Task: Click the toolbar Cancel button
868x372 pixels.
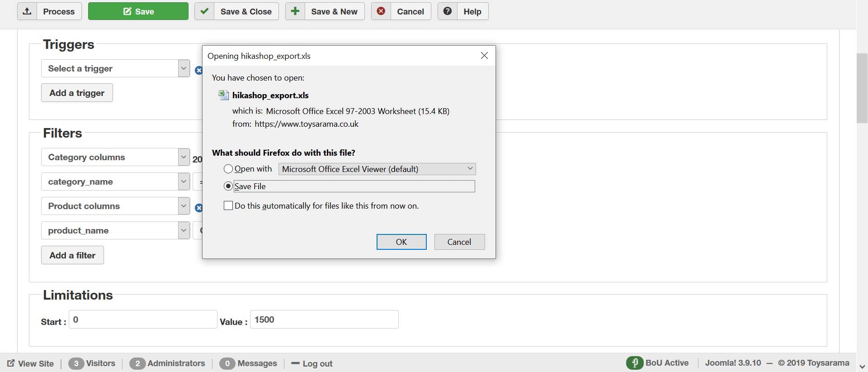Action: click(x=401, y=11)
